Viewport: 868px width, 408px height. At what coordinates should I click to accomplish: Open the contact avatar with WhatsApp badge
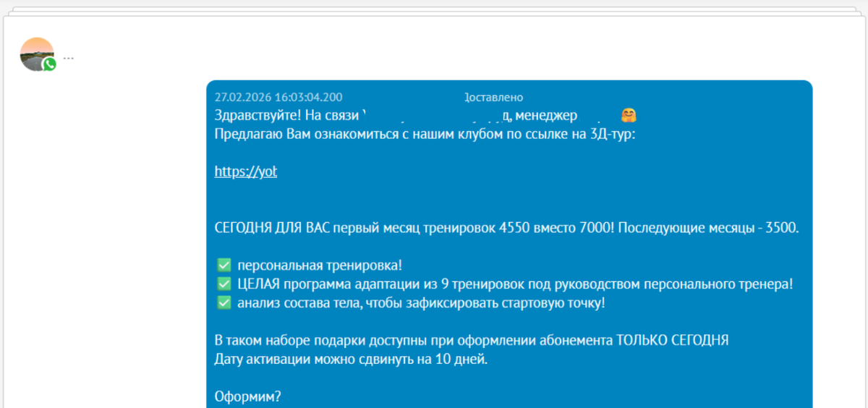[x=37, y=54]
